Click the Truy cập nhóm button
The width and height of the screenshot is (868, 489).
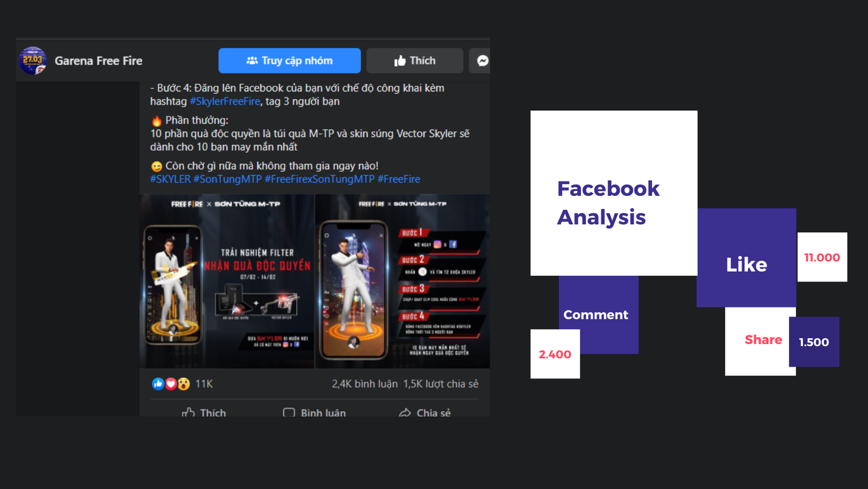pyautogui.click(x=290, y=61)
